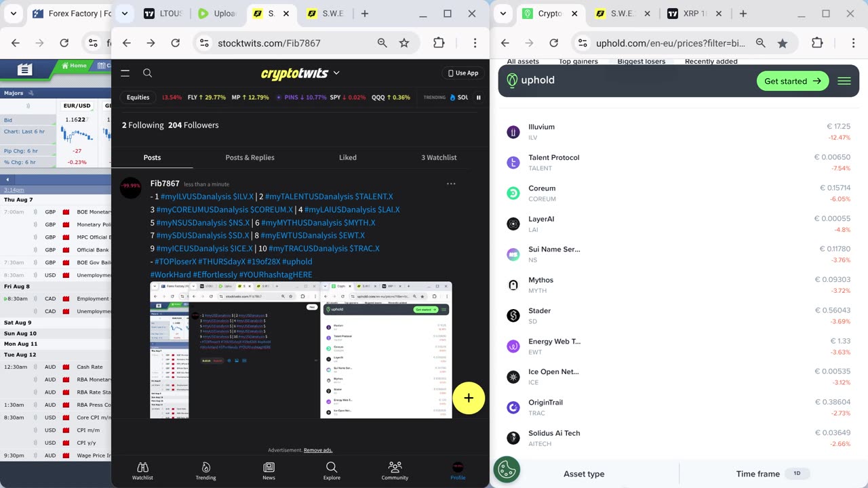Click the #myCOREUMUSDanalysis hashtag
This screenshot has width=868, height=488.
pos(202,209)
